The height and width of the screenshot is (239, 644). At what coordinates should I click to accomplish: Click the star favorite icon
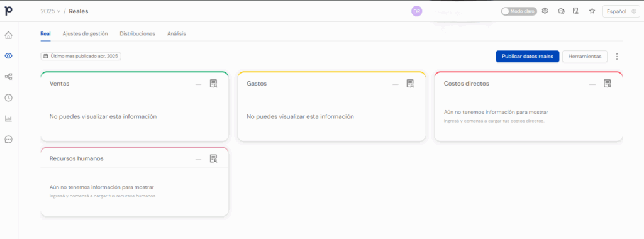pos(592,11)
